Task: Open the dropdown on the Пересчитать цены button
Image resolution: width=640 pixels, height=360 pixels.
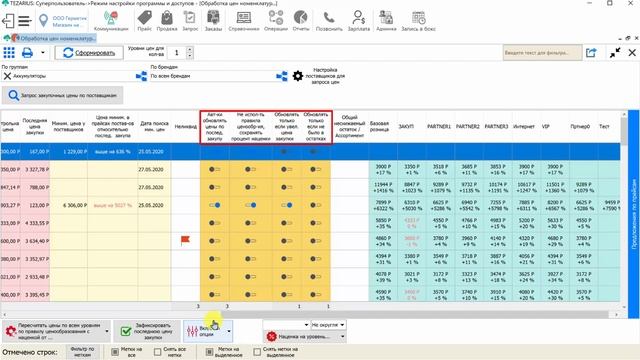Action: 107,331
